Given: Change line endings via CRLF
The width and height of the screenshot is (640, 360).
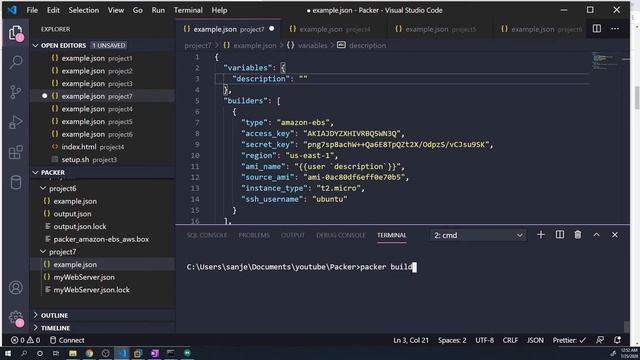Looking at the screenshot, I should point(510,340).
